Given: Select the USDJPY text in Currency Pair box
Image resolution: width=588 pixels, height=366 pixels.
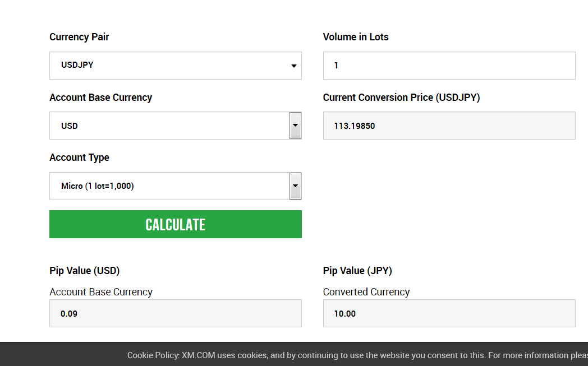Looking at the screenshot, I should [77, 65].
